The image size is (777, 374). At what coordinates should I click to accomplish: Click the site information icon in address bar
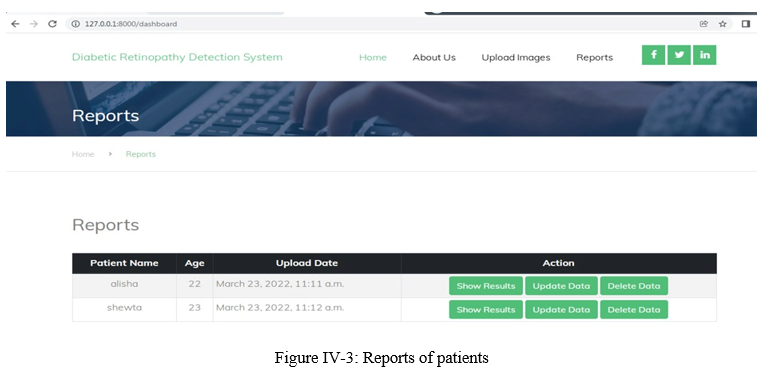[x=75, y=24]
